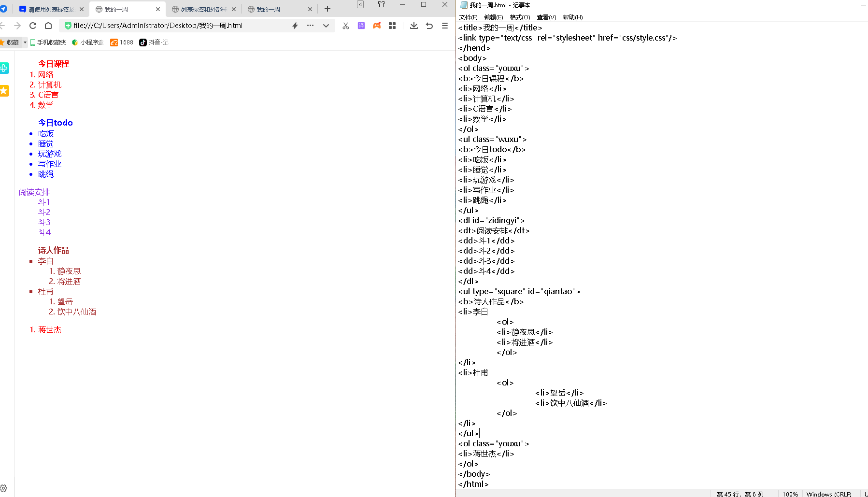Go to the browser home page
The width and height of the screenshot is (868, 497).
click(x=48, y=26)
